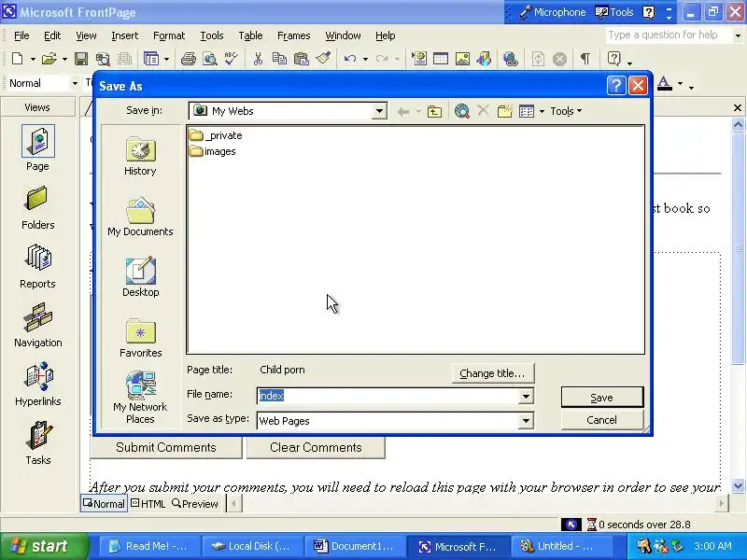Switch to Hyperlinks view in Views bar
Viewport: 747px width, 560px height.
point(37,385)
